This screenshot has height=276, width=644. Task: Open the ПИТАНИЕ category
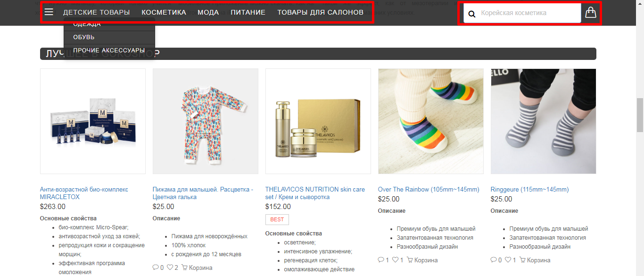pos(248,12)
